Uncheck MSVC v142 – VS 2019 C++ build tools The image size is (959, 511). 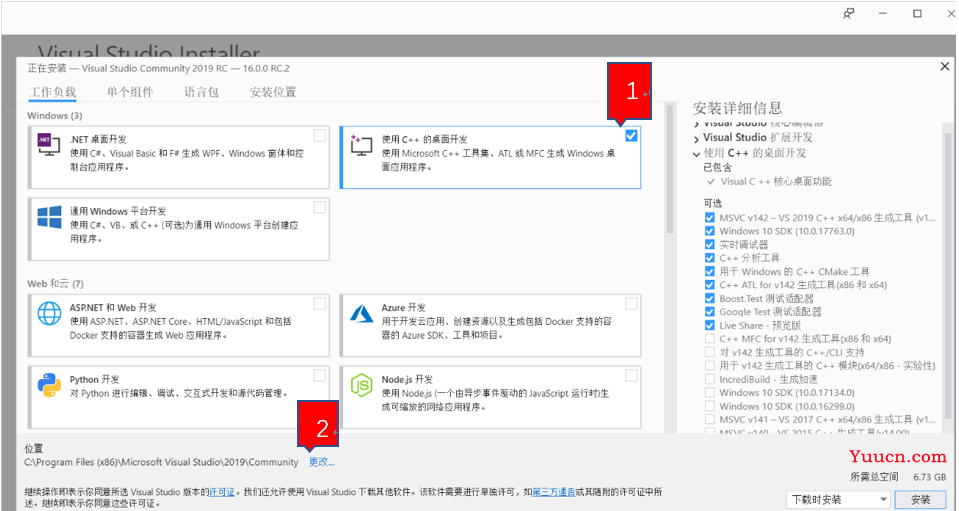point(709,218)
